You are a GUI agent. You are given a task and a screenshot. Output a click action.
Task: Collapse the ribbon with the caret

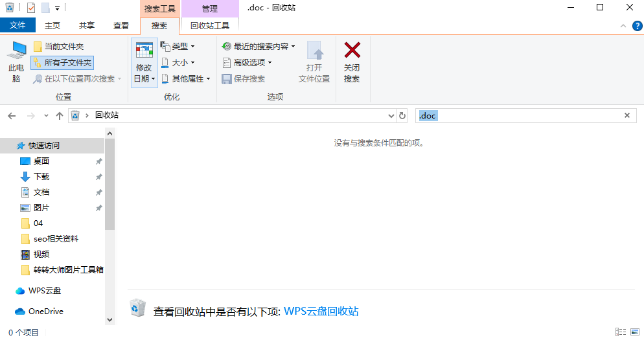click(x=623, y=26)
